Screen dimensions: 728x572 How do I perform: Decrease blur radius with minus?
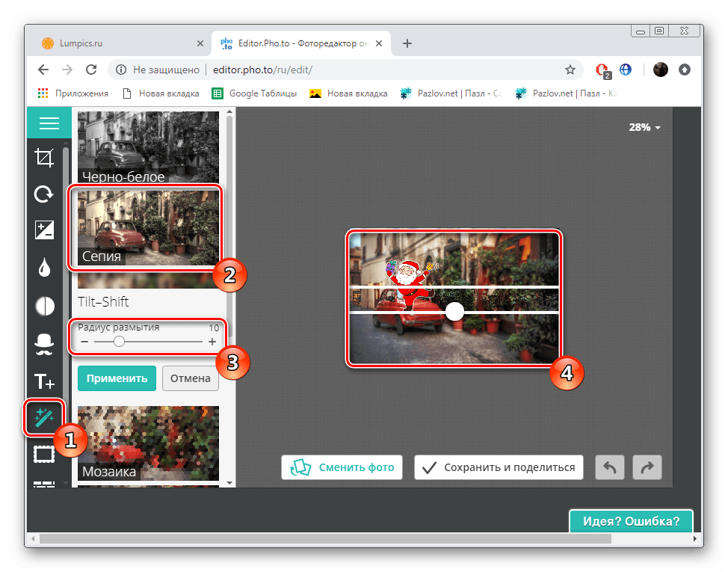click(84, 342)
